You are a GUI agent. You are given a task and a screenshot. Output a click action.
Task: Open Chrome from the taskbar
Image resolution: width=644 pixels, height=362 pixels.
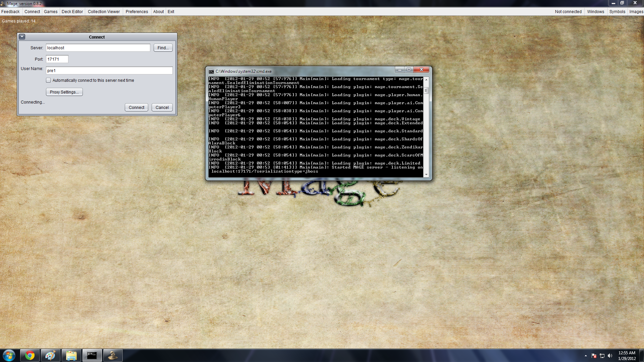30,355
